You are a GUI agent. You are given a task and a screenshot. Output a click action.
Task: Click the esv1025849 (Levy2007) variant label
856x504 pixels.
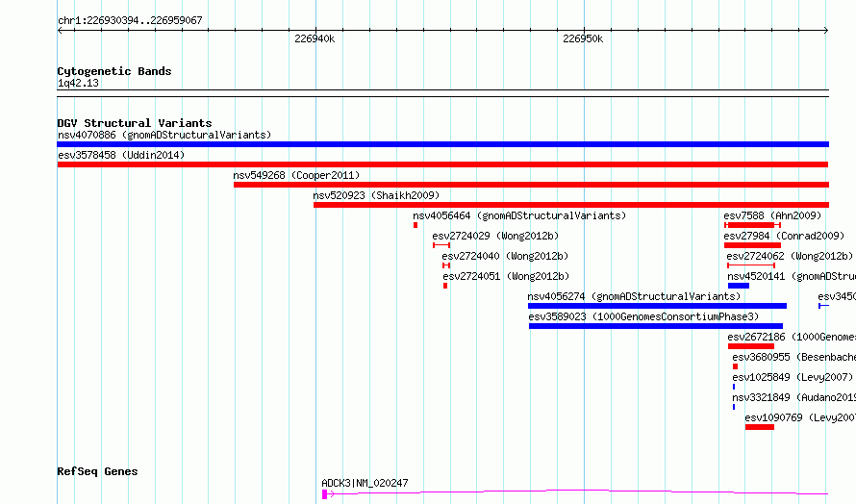point(793,377)
